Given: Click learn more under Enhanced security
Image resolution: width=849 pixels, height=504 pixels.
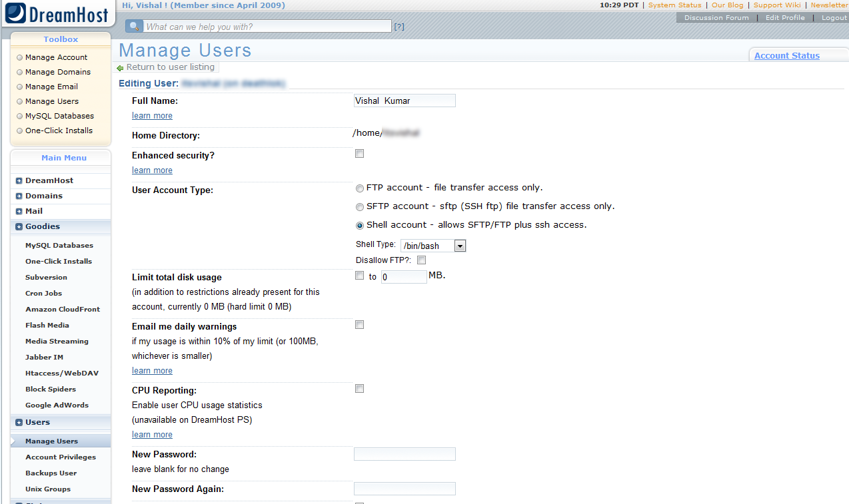Looking at the screenshot, I should click(152, 170).
